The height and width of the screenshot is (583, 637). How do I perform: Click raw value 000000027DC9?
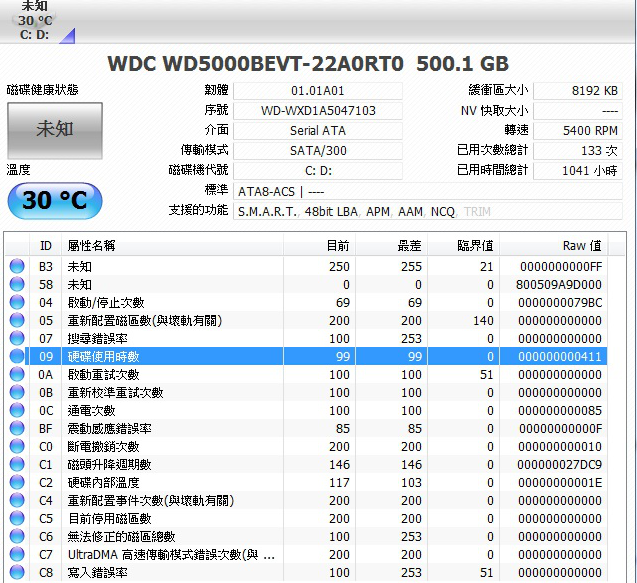coord(559,464)
